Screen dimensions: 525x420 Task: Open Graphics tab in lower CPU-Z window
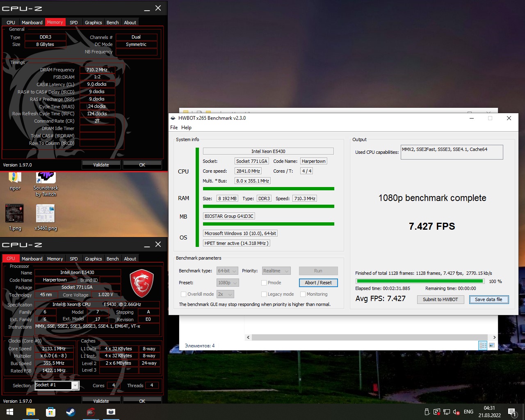point(93,259)
